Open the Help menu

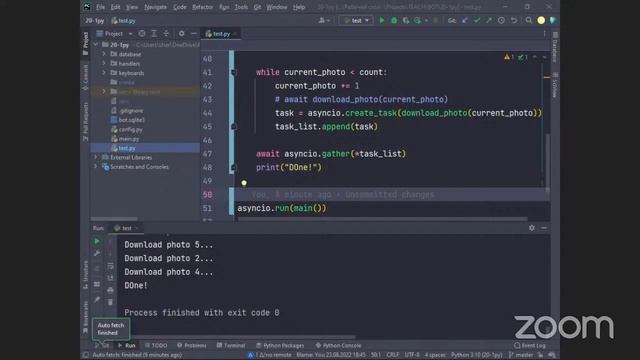click(x=299, y=7)
